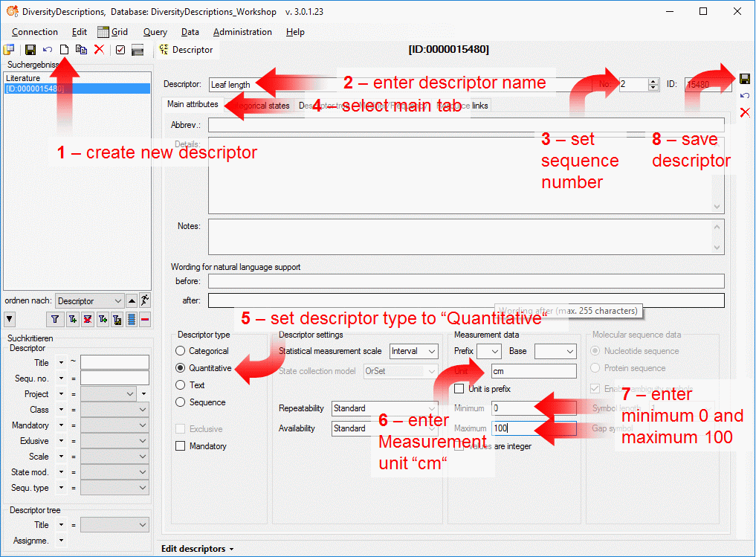Open the ordnen nach Descriptor dropdown
756x557 pixels.
pyautogui.click(x=90, y=301)
